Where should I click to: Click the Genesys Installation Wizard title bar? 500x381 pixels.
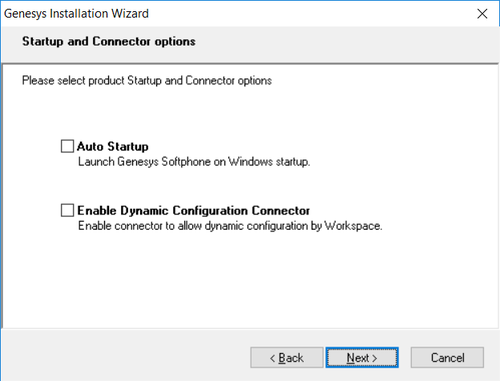(x=233, y=14)
